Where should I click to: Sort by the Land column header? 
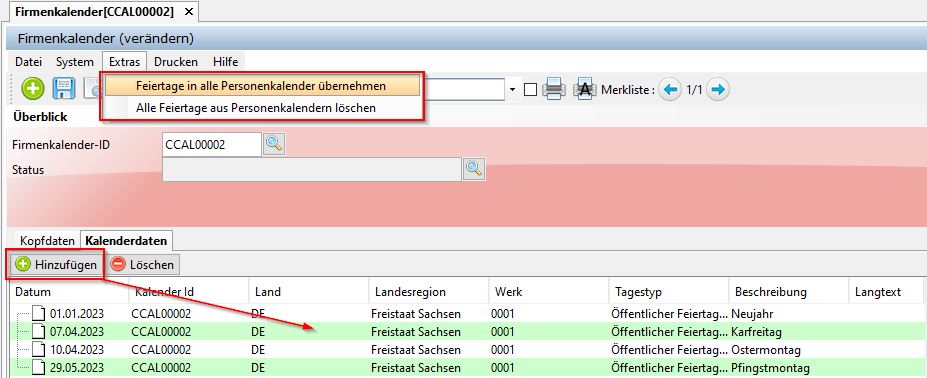pos(308,292)
